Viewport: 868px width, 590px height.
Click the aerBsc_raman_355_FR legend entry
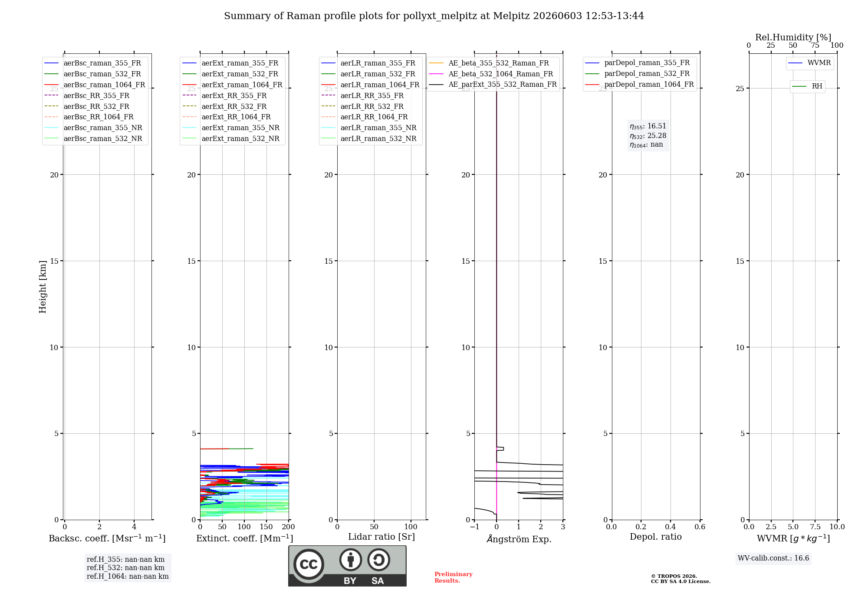(x=93, y=63)
